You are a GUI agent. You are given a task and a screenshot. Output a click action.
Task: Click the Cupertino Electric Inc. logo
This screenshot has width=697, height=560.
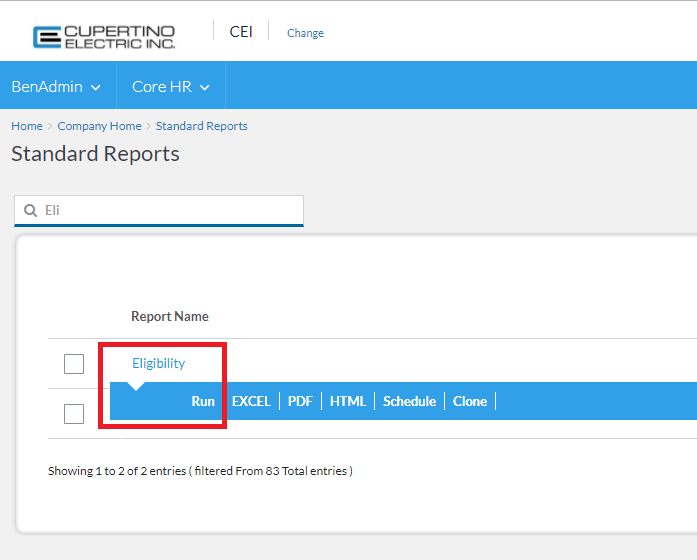coord(103,36)
